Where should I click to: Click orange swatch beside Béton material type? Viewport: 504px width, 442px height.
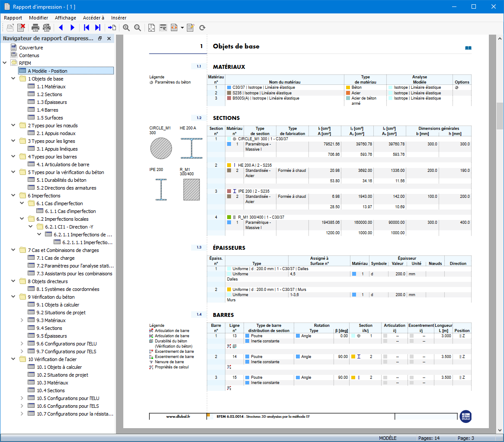[x=348, y=87]
